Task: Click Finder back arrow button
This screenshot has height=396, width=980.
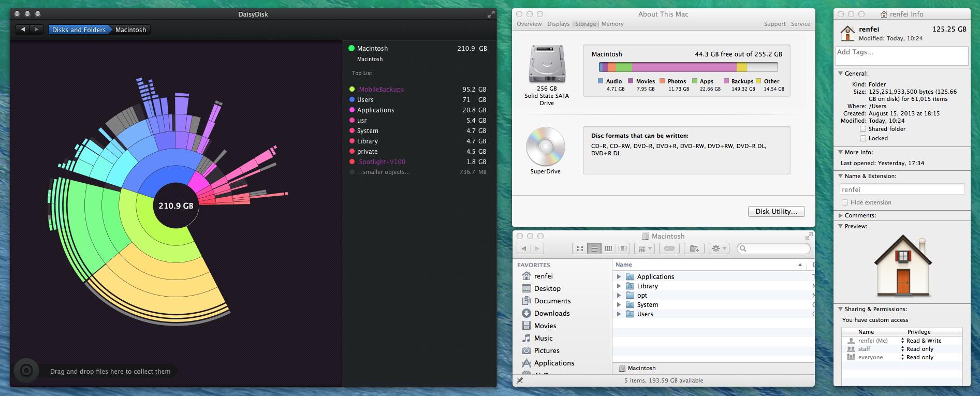Action: [524, 248]
